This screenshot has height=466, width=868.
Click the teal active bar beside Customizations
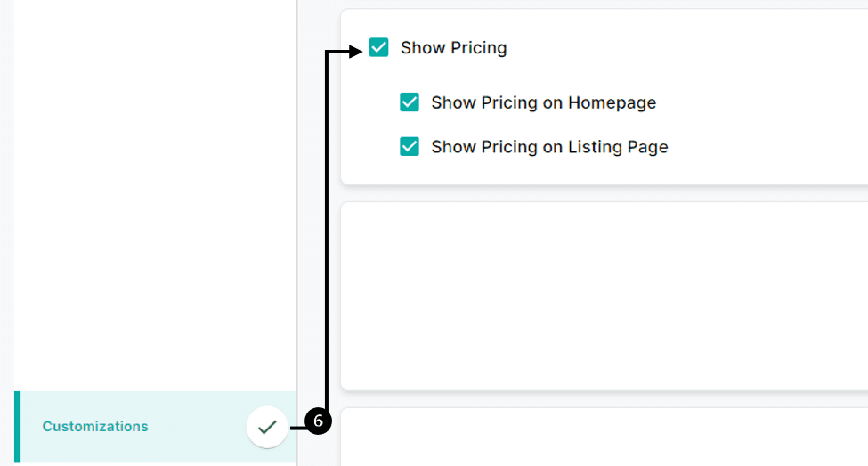[17, 427]
